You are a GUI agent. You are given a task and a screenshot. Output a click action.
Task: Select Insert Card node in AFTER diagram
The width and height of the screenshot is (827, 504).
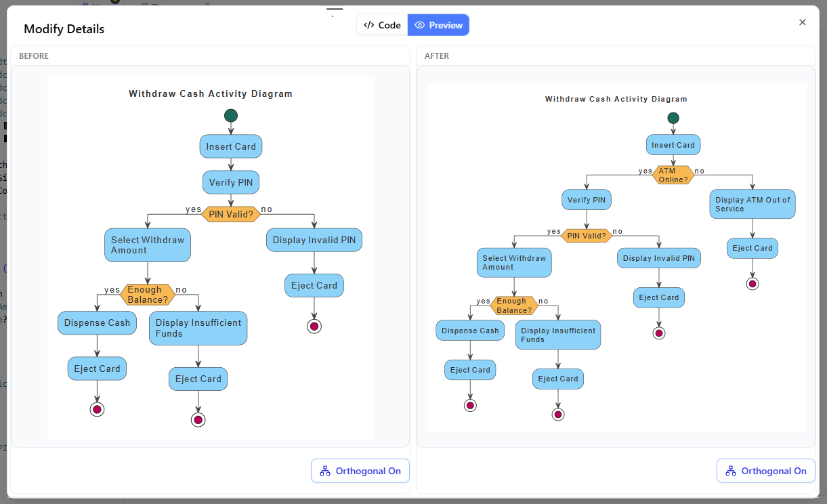(x=673, y=145)
